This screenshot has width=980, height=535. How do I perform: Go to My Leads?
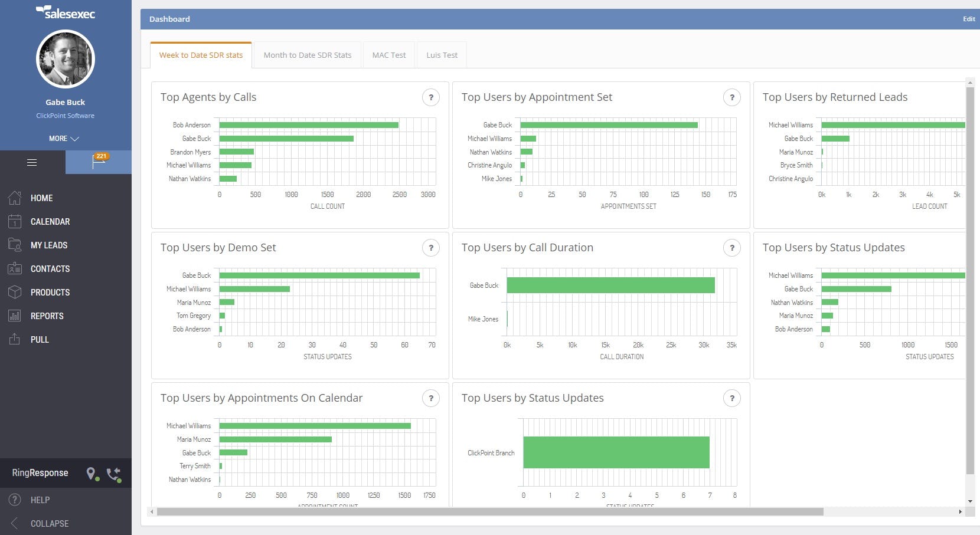pos(49,245)
